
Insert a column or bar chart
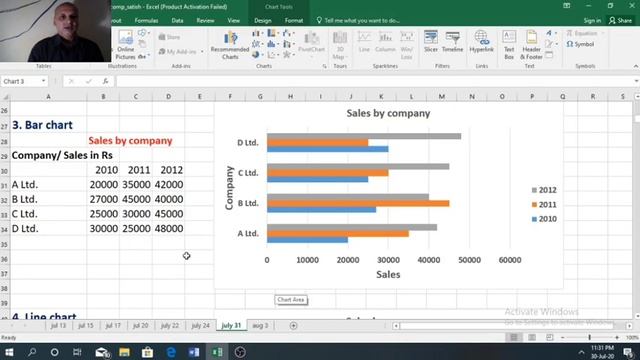[x=257, y=33]
